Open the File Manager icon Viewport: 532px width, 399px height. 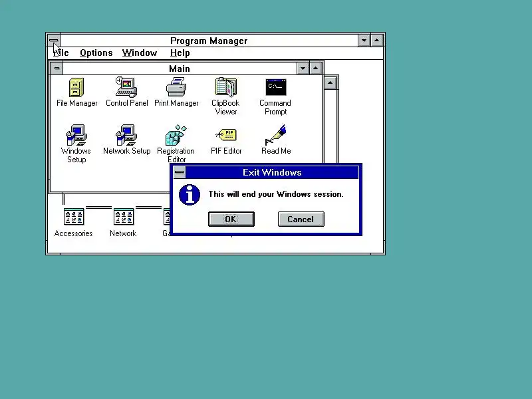tap(76, 88)
